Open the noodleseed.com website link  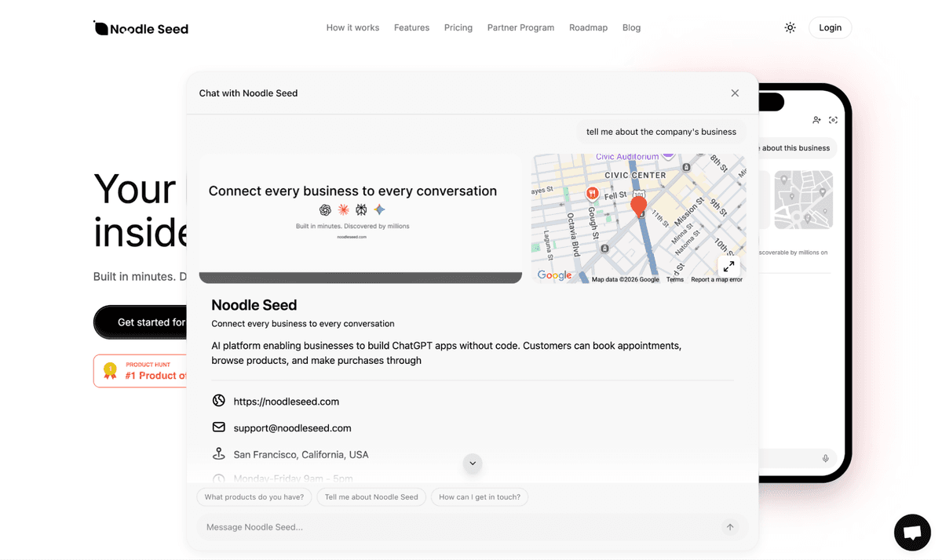[287, 402]
